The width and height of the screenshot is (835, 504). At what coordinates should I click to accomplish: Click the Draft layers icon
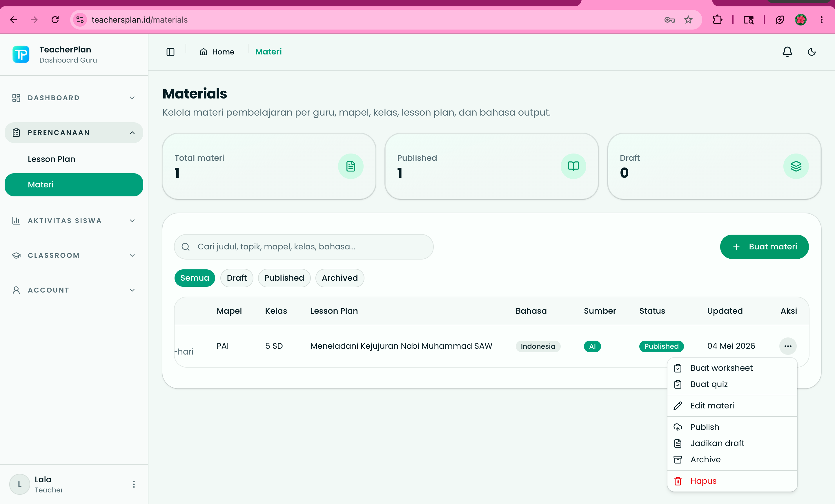(796, 166)
